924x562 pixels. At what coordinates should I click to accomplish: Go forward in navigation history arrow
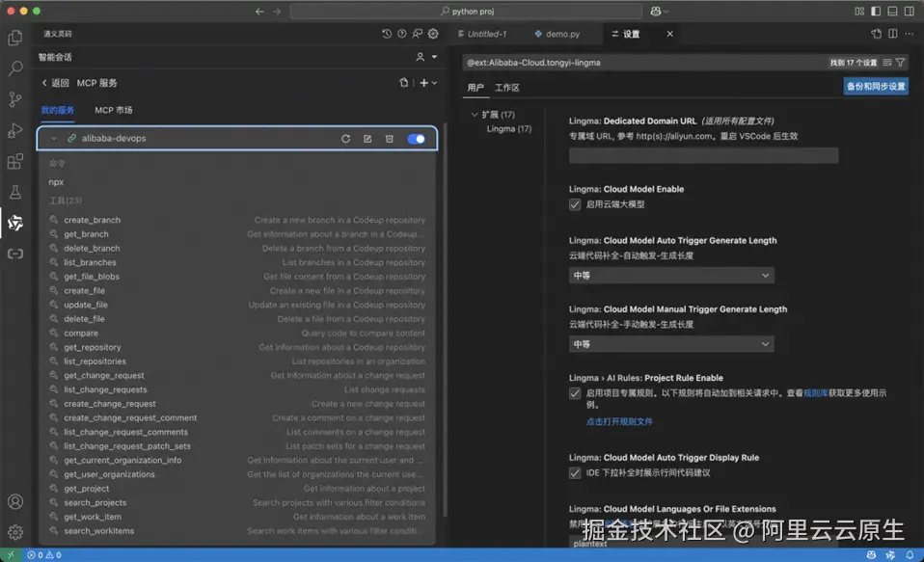(x=277, y=12)
